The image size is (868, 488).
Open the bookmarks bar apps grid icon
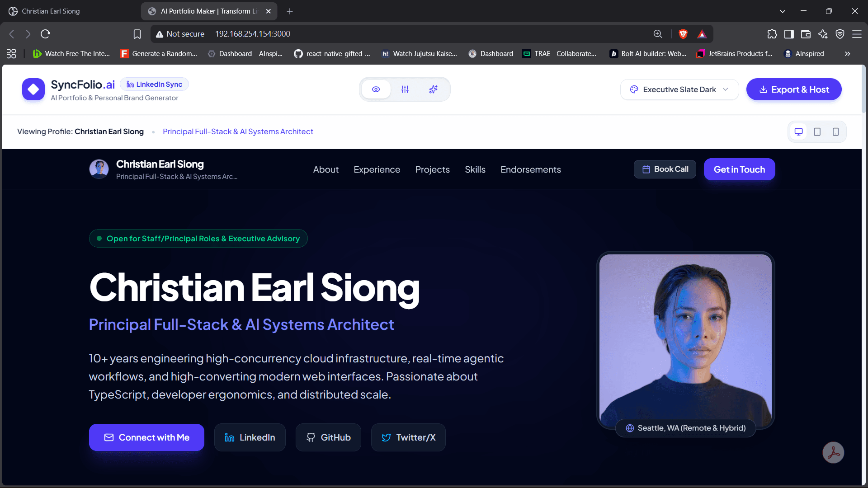coord(11,54)
